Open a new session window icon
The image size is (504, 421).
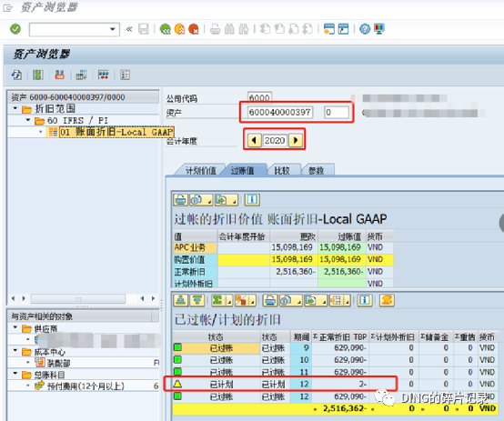329,29
